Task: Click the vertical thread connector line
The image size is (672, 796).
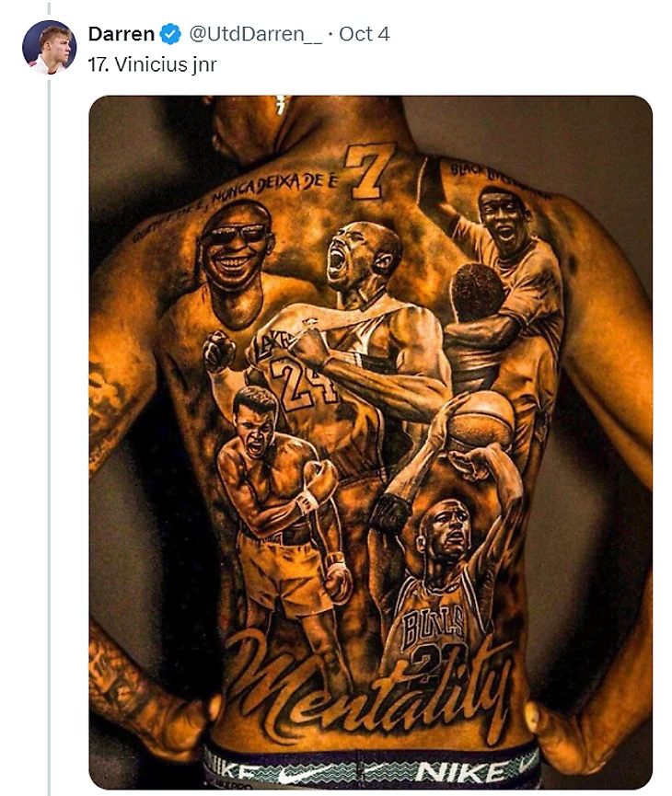Action: [50, 436]
